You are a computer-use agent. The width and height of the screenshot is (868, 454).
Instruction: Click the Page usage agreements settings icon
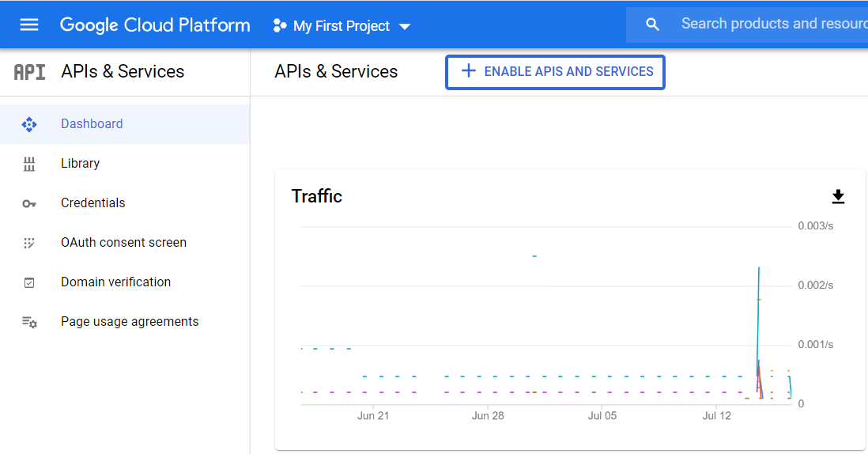[x=29, y=322]
